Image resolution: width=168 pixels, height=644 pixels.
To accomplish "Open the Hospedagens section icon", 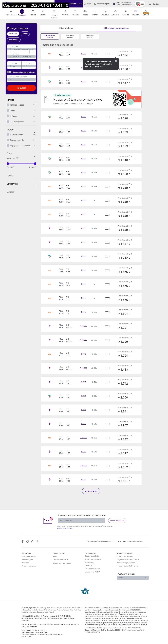I will pos(11,11).
